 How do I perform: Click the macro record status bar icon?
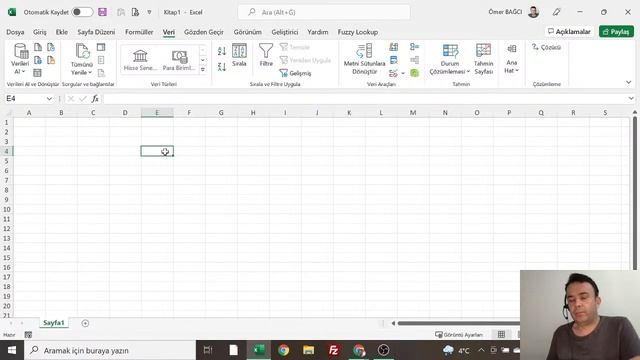[28, 335]
